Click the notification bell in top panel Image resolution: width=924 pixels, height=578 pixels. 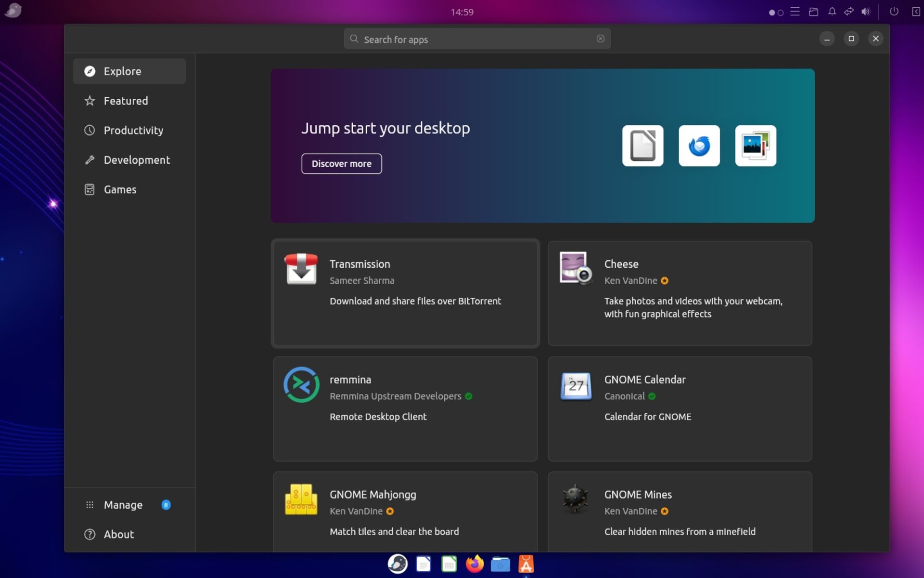tap(832, 12)
